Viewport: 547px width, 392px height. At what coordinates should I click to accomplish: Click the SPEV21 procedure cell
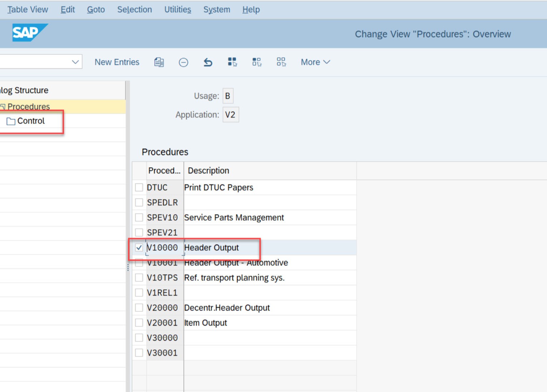pyautogui.click(x=165, y=232)
